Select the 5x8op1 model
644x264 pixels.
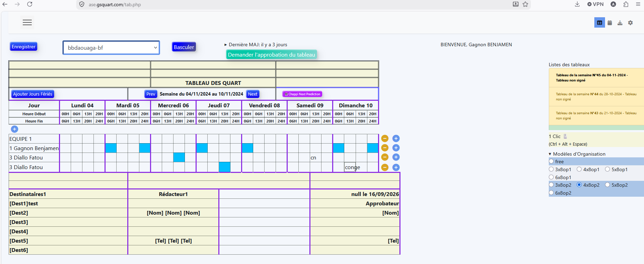click(607, 169)
